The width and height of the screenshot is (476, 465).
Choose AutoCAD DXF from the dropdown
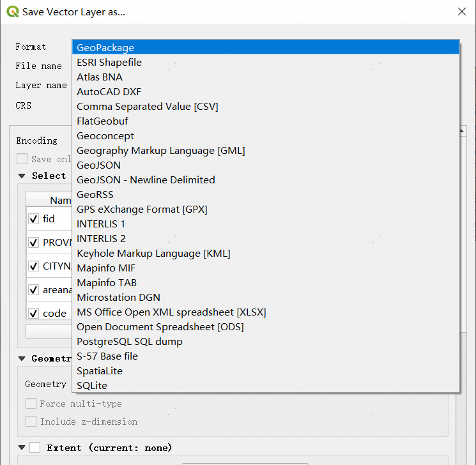109,92
